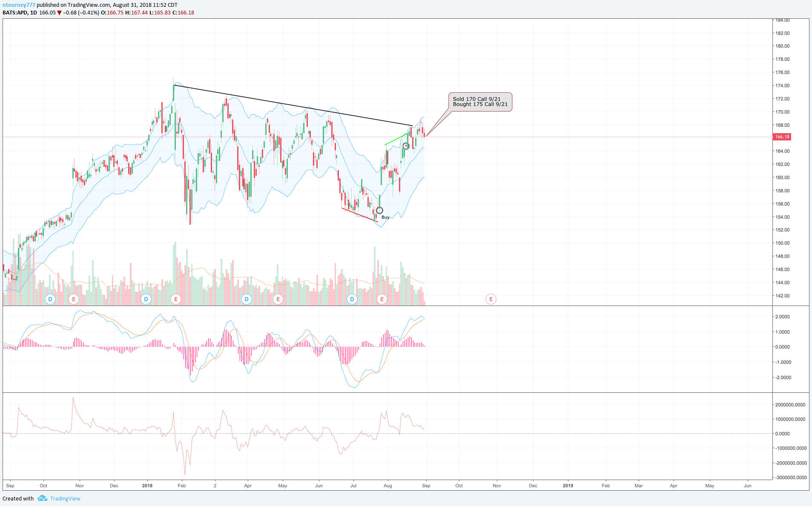Click the symbol text BATS:APD, 1D
Screen dimensions: 812x506
tap(20, 13)
